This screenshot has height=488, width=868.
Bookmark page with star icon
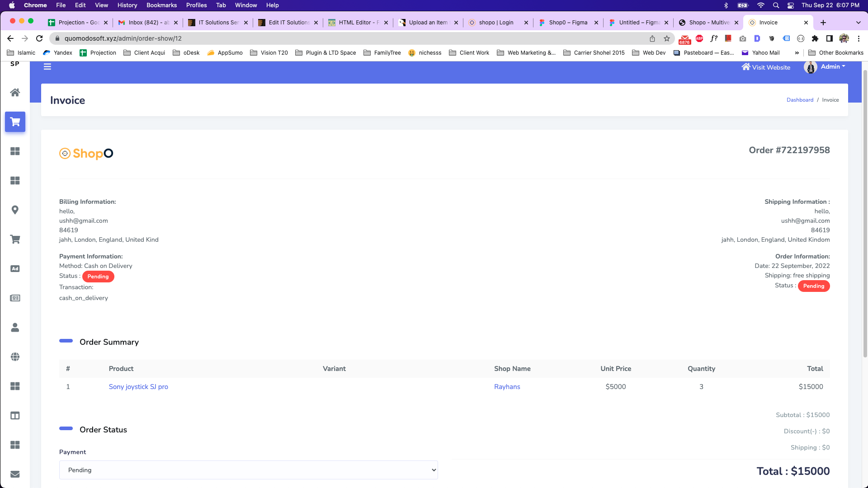coord(666,38)
